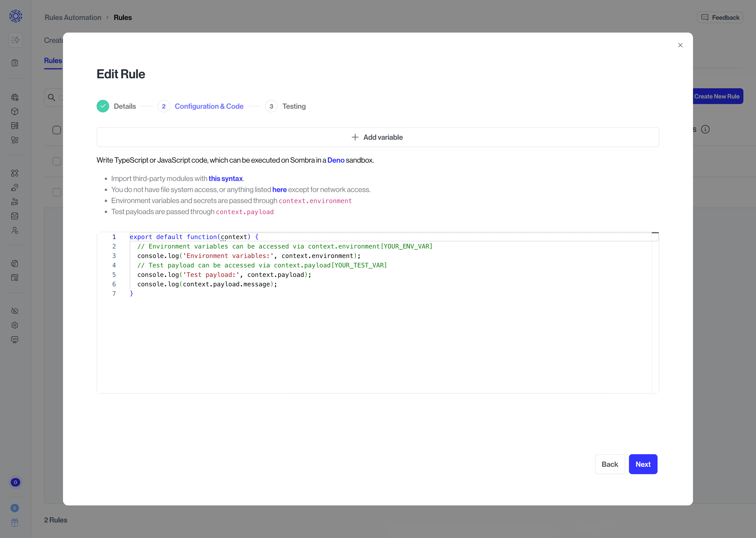The image size is (756, 538).
Task: Click code line 5 'Test payload:' log statement
Action: (224, 275)
